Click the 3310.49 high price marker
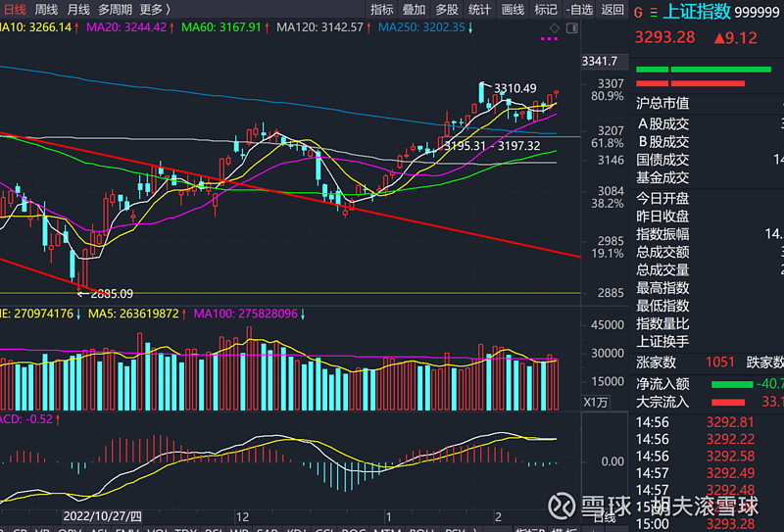 514,89
